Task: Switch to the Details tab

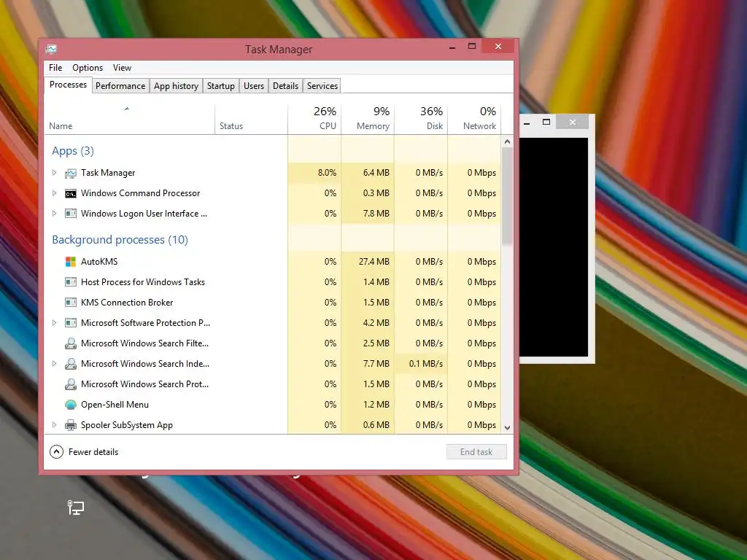Action: click(x=285, y=86)
